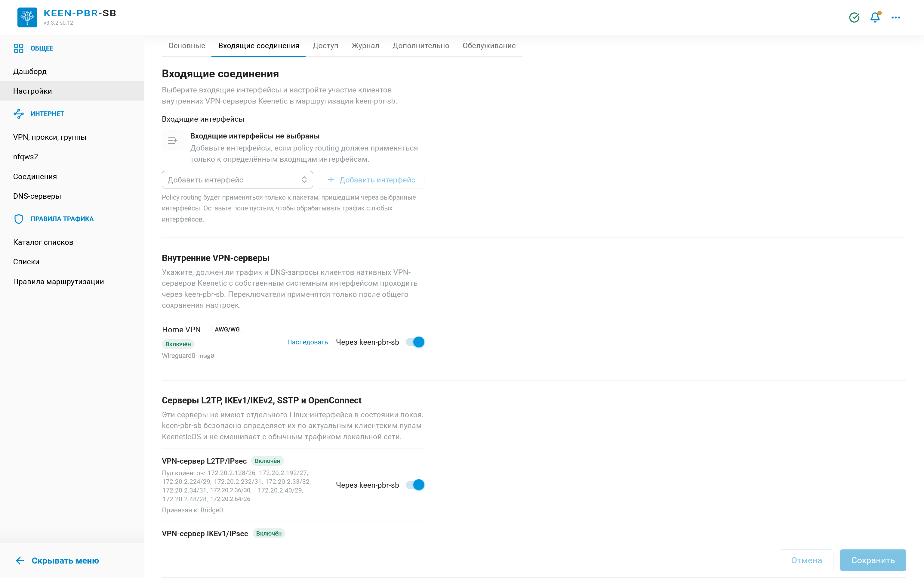Open nfqws2 in the sidebar
This screenshot has height=578, width=924.
(72, 156)
